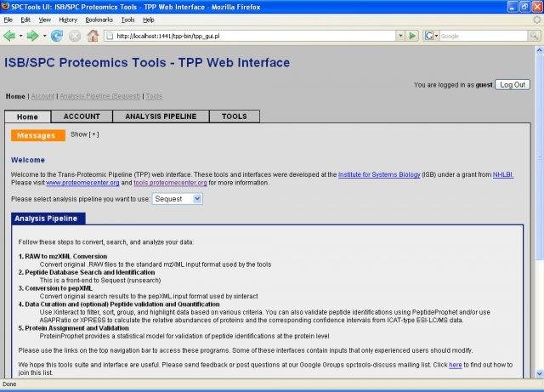Screen dimensions: 544x392
Task: Click the Stop loading icon
Action: (74, 36)
